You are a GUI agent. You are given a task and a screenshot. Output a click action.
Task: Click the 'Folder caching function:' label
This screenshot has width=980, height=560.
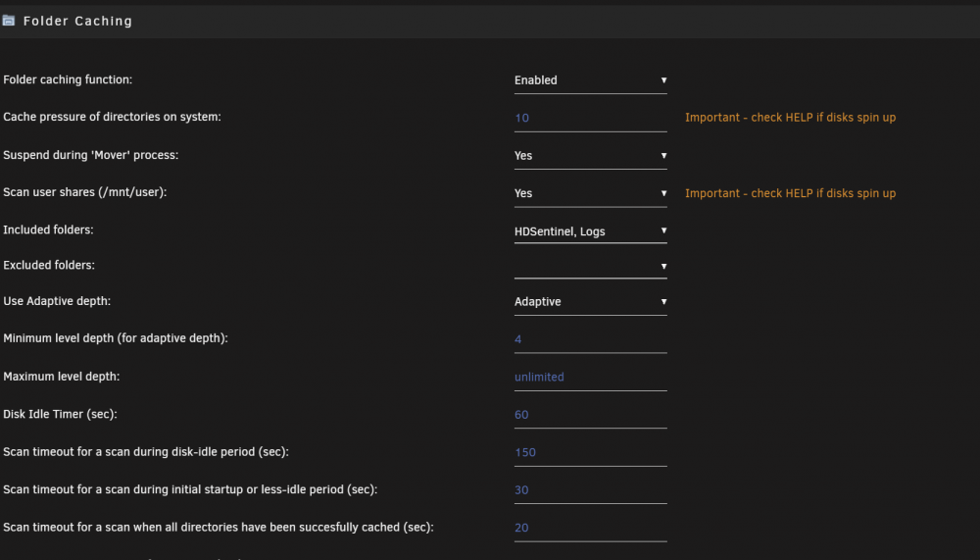point(68,80)
